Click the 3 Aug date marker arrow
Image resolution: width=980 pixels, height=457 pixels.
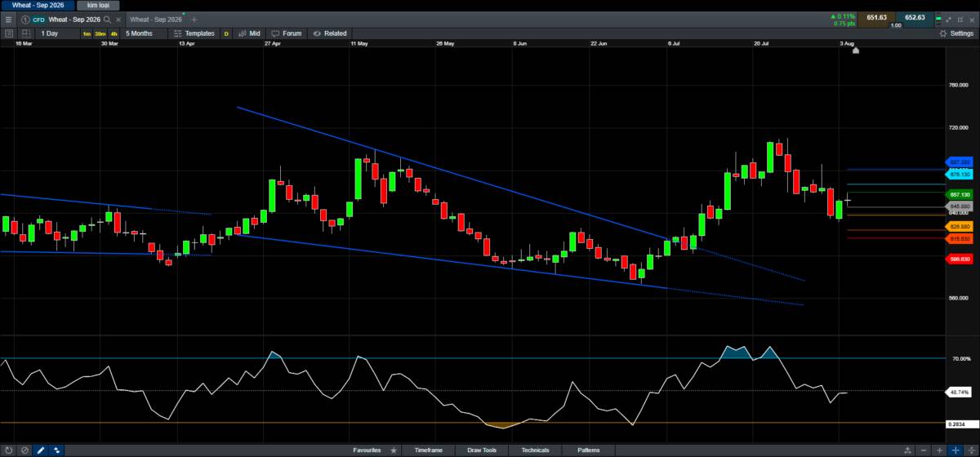pyautogui.click(x=855, y=50)
